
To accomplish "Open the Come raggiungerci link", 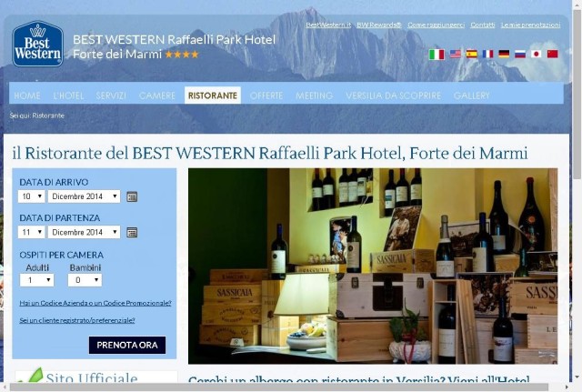I will click(x=436, y=25).
